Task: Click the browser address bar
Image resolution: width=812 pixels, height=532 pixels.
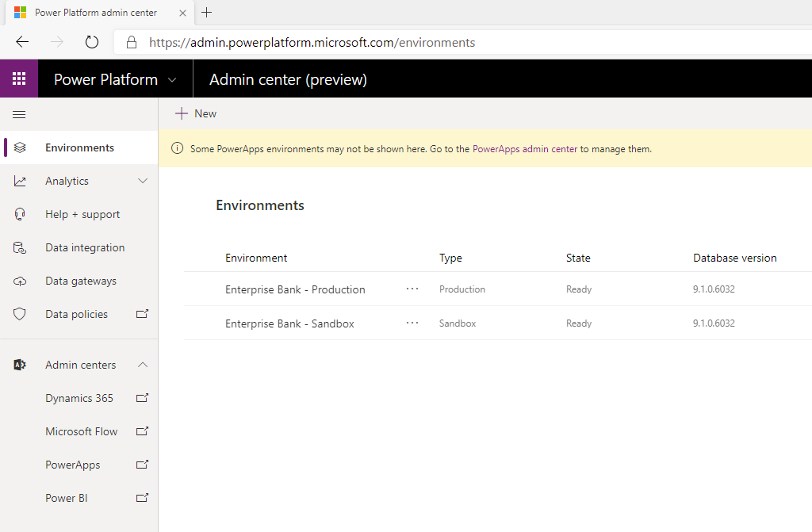Action: (396, 43)
